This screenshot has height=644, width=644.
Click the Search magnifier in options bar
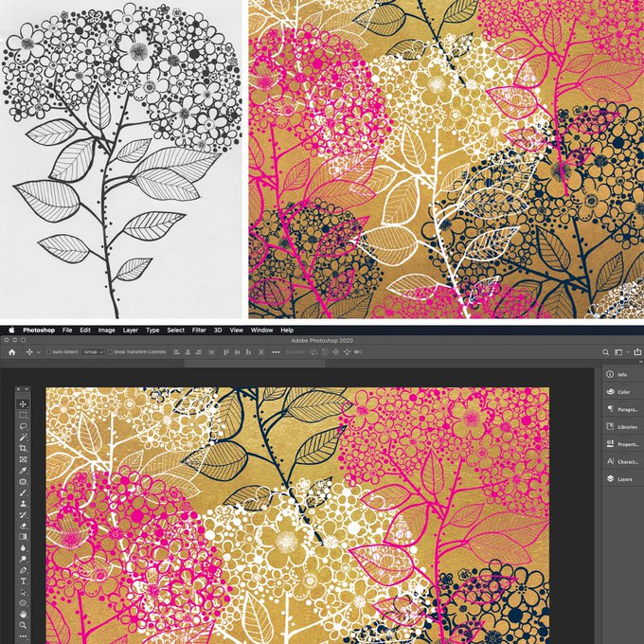click(x=605, y=352)
